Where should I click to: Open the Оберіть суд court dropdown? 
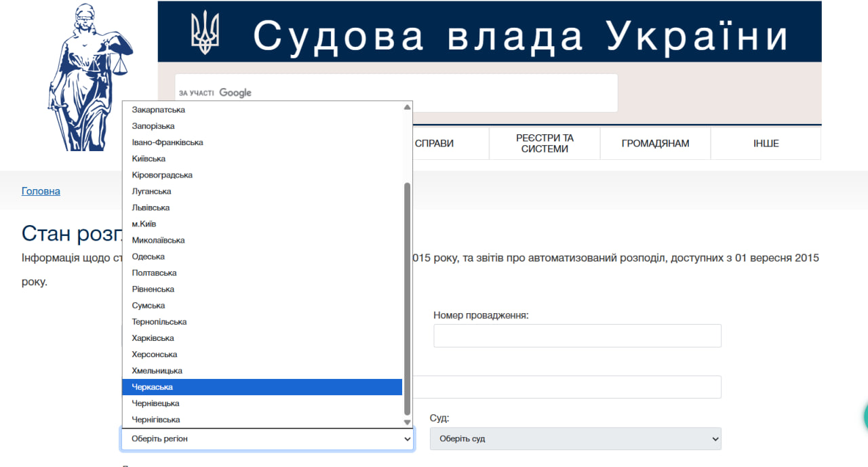click(x=575, y=439)
